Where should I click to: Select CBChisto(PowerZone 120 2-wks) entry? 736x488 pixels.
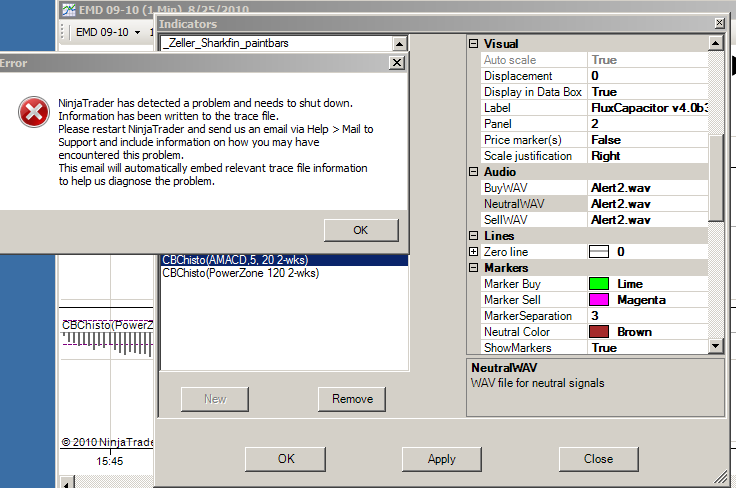(284, 273)
